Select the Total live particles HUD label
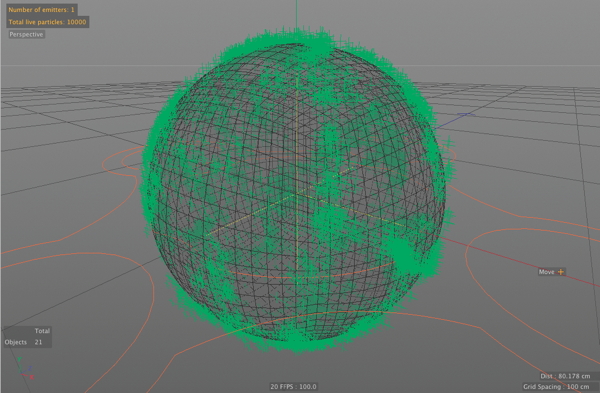This screenshot has width=600, height=393. [x=47, y=22]
